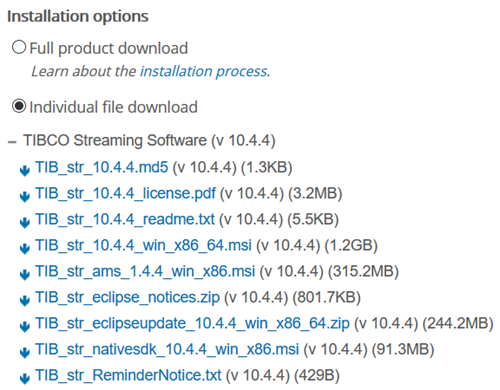Click download arrow icon beside license.pdf file

click(25, 197)
